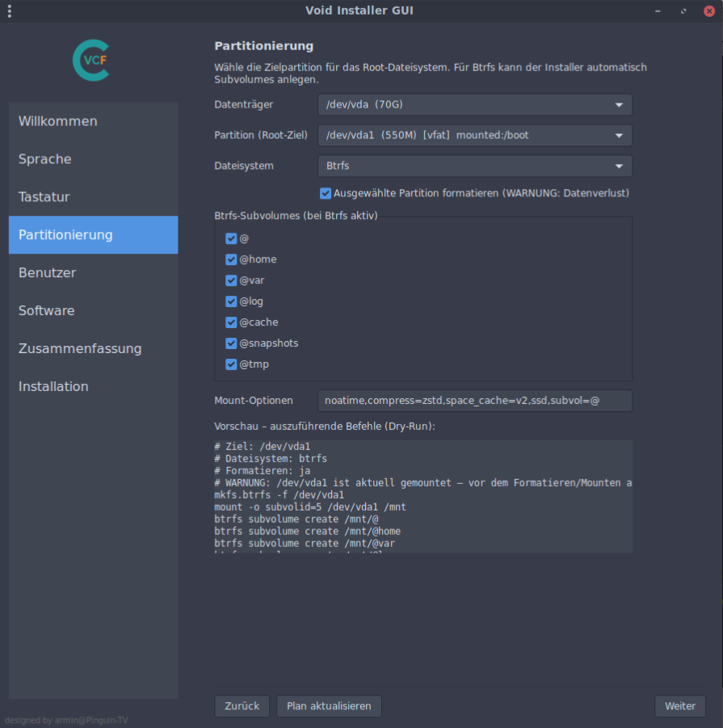Uncheck the @tmp subvolume checkbox

coord(231,364)
